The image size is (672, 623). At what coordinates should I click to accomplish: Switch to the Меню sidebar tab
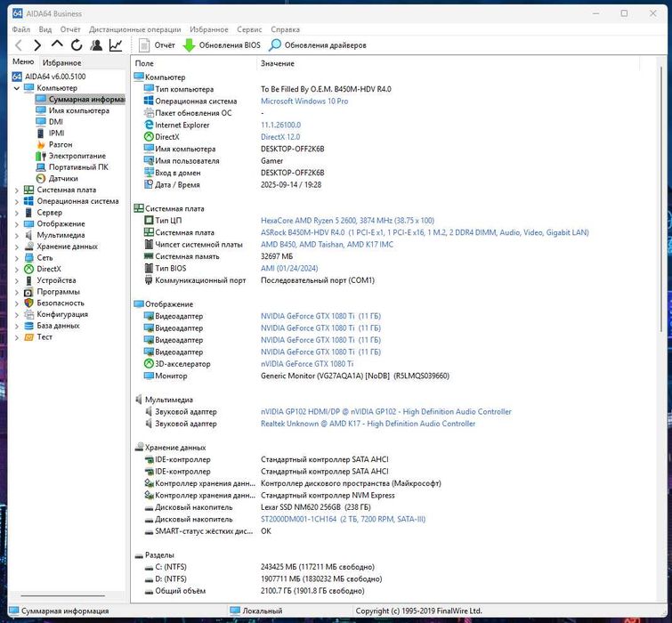tap(23, 61)
